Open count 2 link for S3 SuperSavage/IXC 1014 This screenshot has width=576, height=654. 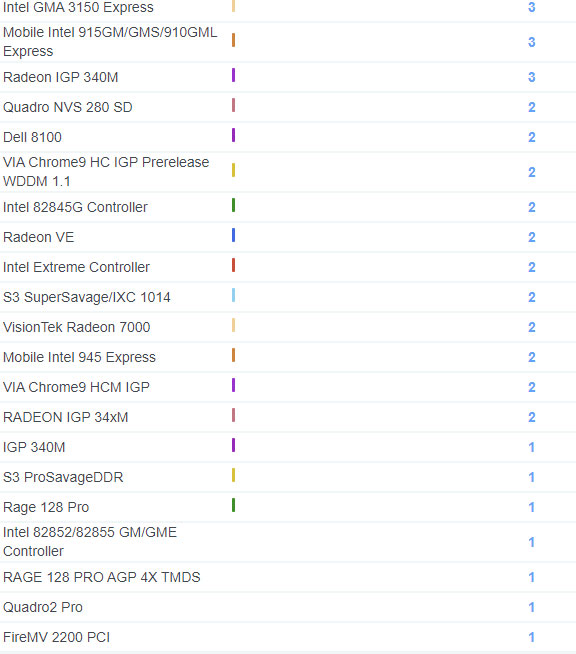point(531,297)
